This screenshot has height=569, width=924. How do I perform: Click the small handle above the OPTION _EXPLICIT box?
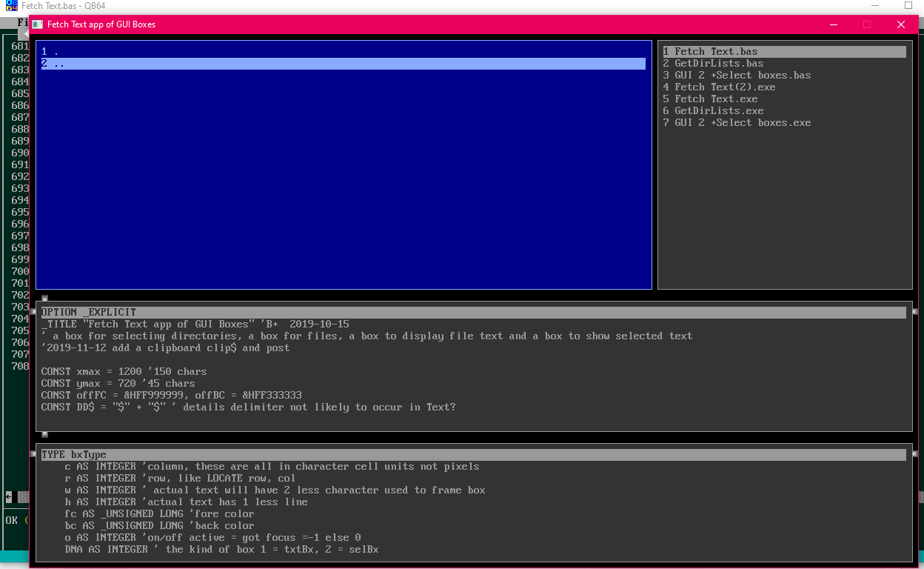44,298
